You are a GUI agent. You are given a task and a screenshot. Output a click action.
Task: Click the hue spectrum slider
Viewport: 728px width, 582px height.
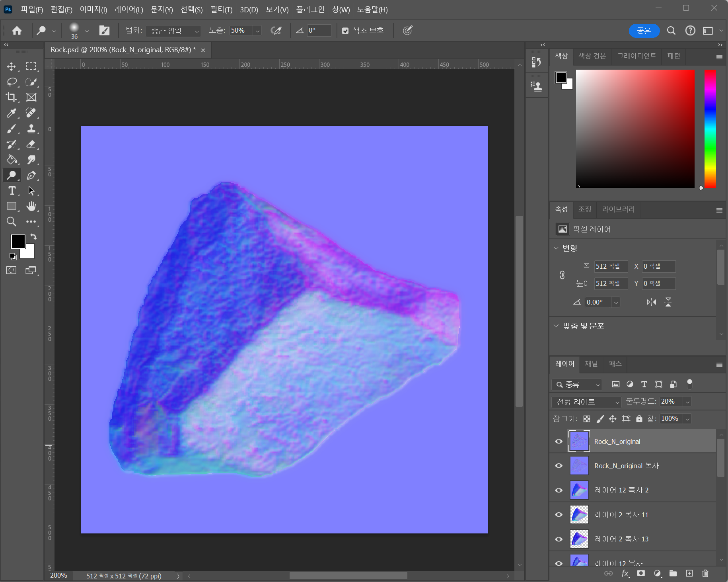pyautogui.click(x=710, y=129)
